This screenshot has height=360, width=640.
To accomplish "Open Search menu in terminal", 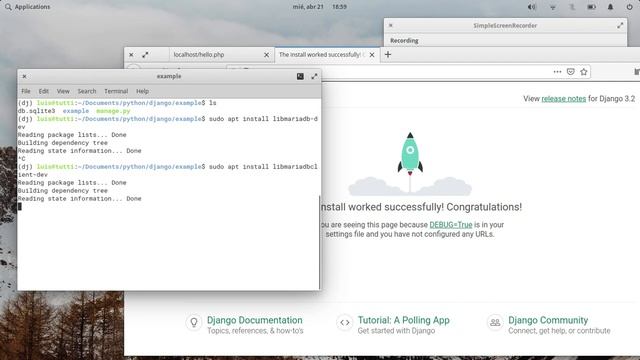I will [x=87, y=91].
